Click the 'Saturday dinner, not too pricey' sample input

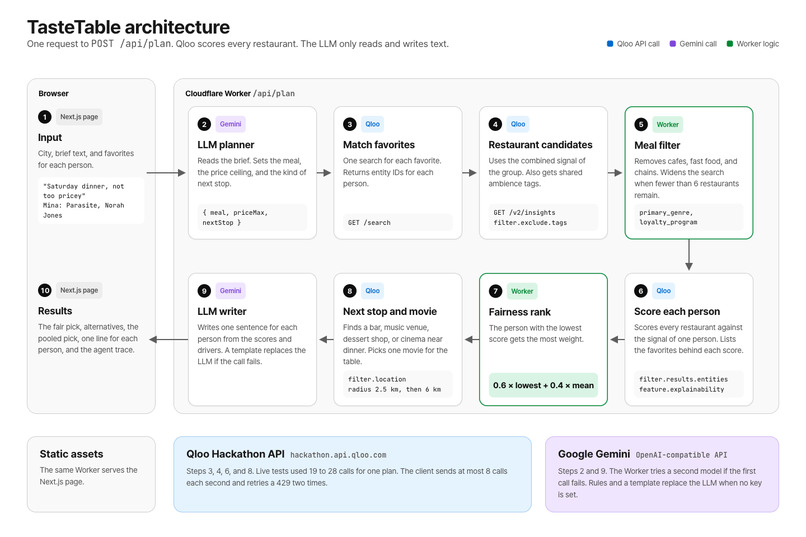coord(91,200)
